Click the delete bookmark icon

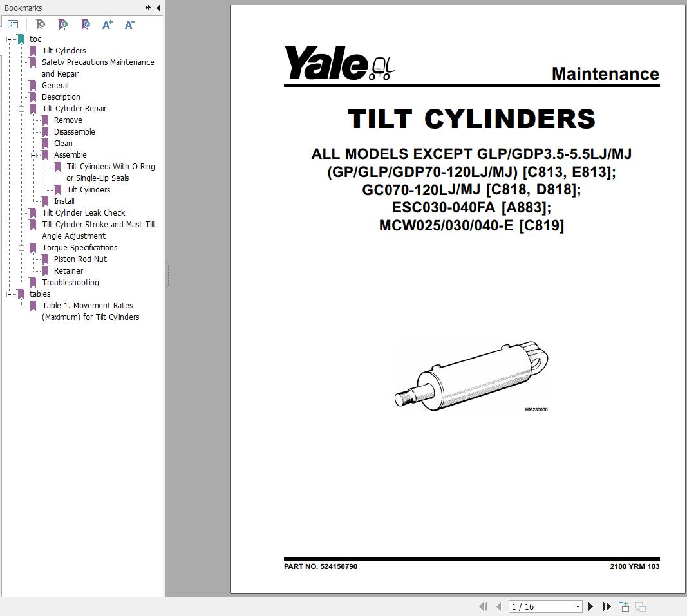[x=41, y=24]
